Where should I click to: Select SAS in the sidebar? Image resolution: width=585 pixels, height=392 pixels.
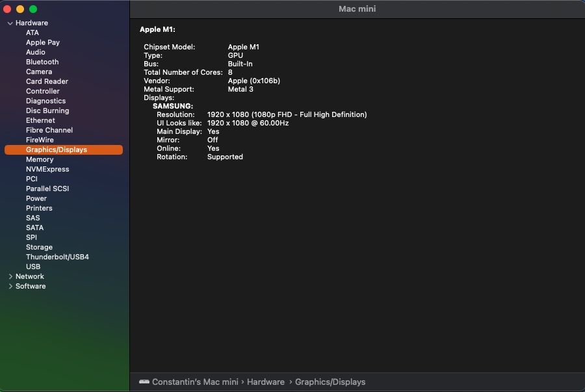(33, 218)
